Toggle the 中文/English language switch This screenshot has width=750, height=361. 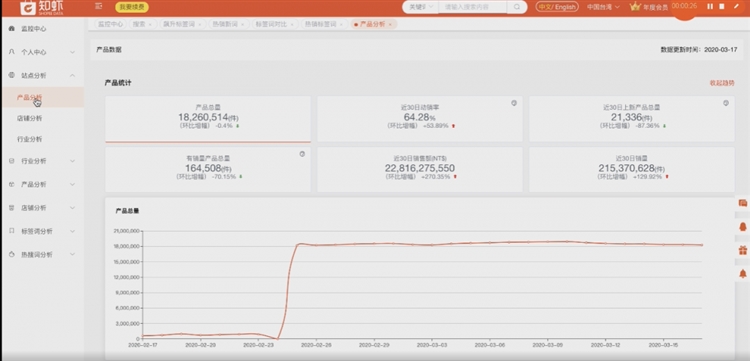pyautogui.click(x=557, y=7)
